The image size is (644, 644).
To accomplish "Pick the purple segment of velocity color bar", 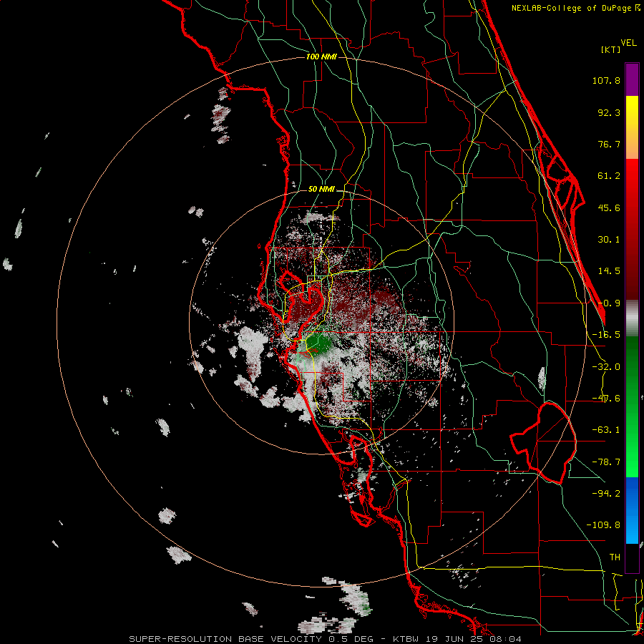I will coord(632,79).
